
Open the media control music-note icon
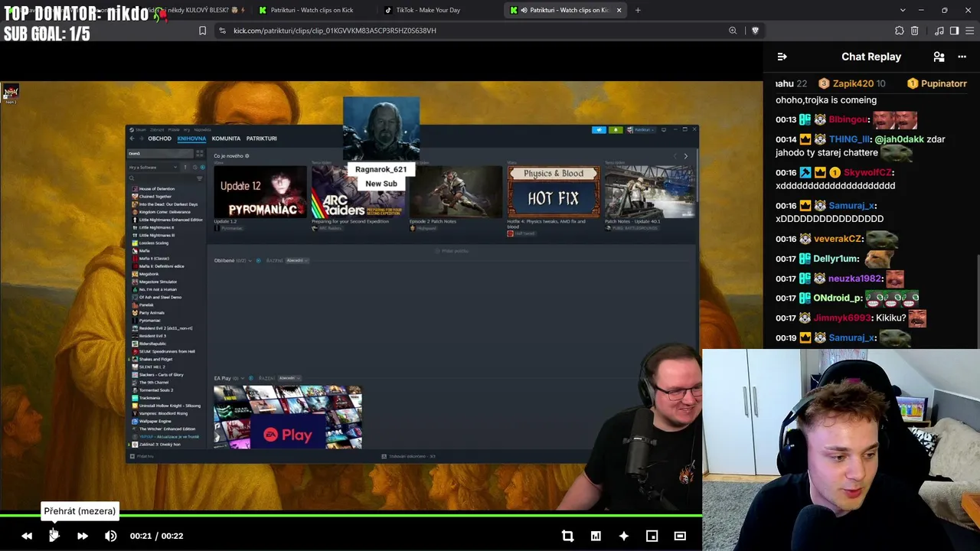[x=939, y=31]
